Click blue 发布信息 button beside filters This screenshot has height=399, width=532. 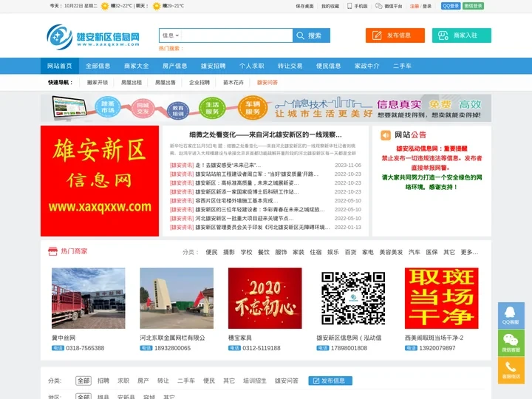click(x=330, y=381)
